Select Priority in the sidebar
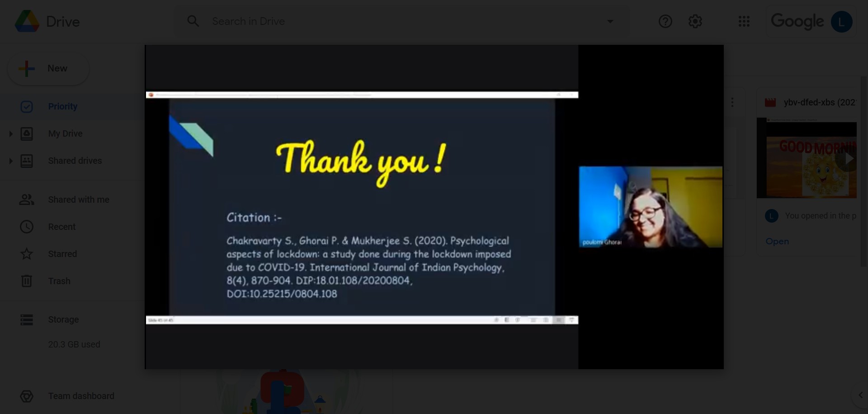 pos(62,106)
